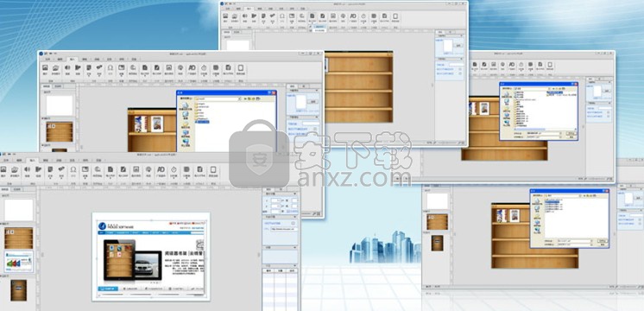Choose first item in open toolbar dropdown menu
Screen dimensions: 644x311
319,26
